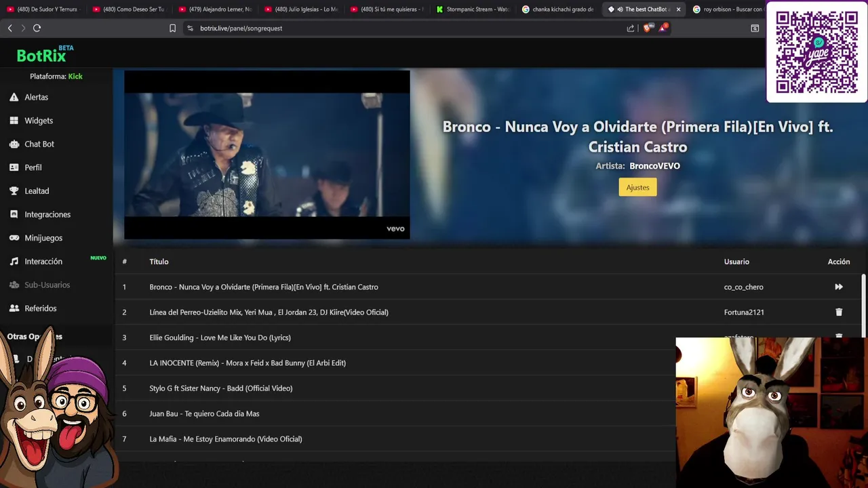Select Juan Bau Te quiero Cada día Mas
Screen dimensions: 868x488
coord(204,413)
